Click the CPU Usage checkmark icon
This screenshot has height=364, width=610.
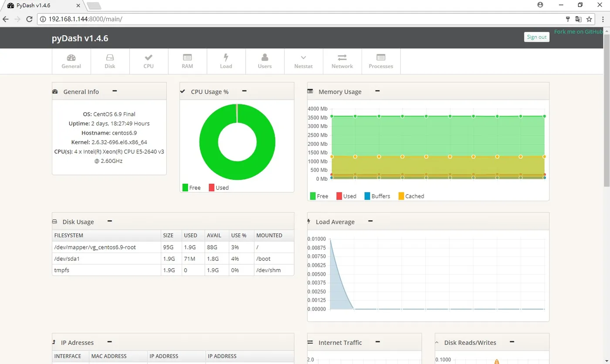[x=183, y=91]
